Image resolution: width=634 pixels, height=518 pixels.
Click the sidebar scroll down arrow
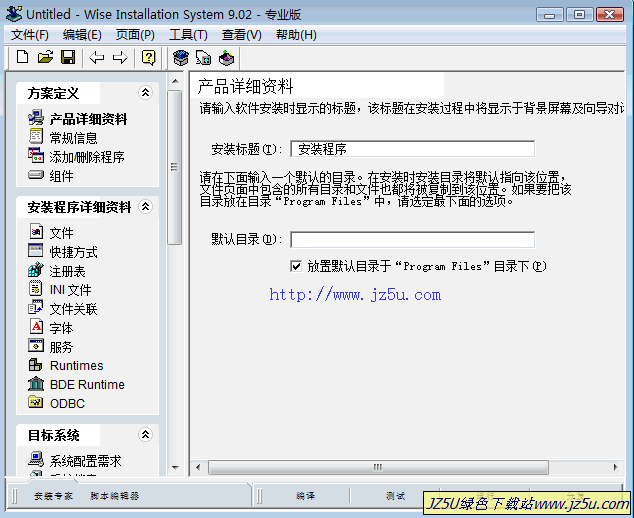pyautogui.click(x=175, y=467)
